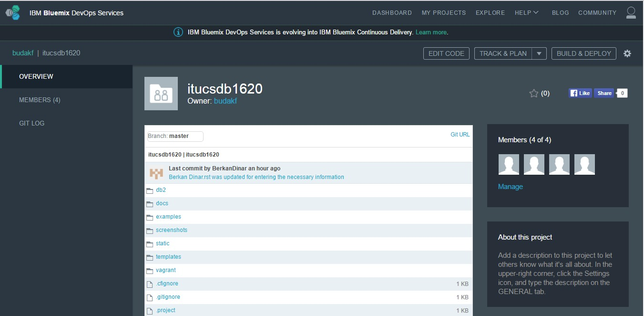Screen dimensions: 644x316
Task: Click the Track & Plan button
Action: [x=503, y=53]
